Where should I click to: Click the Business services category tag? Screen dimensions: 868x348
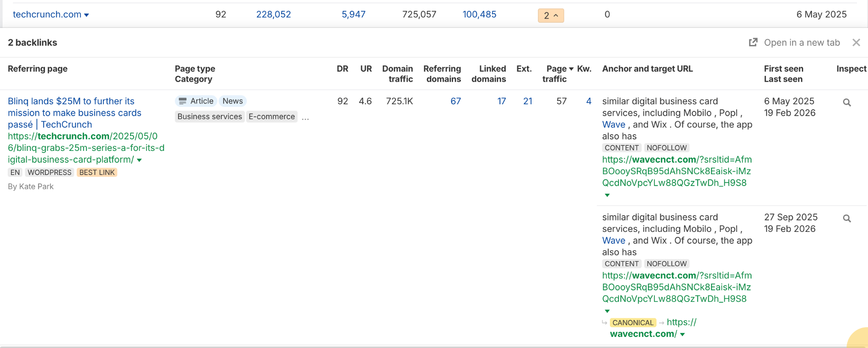click(210, 117)
